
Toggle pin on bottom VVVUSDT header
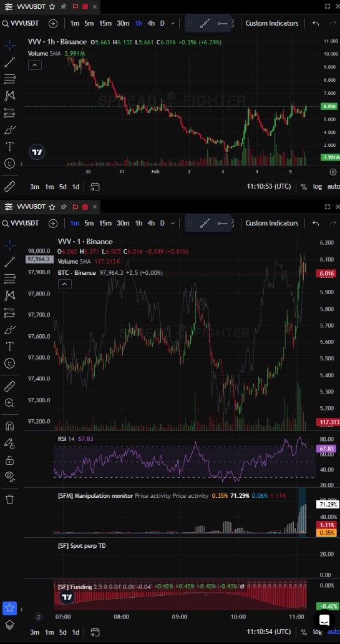(64, 207)
